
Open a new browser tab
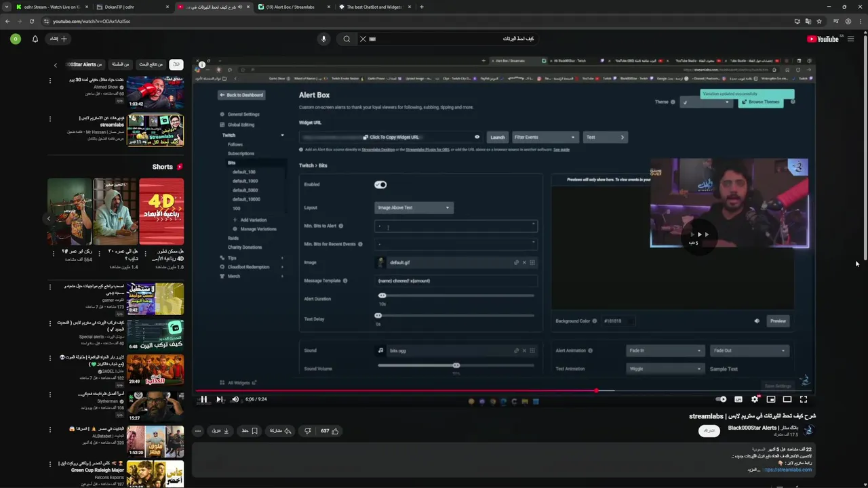tap(422, 7)
